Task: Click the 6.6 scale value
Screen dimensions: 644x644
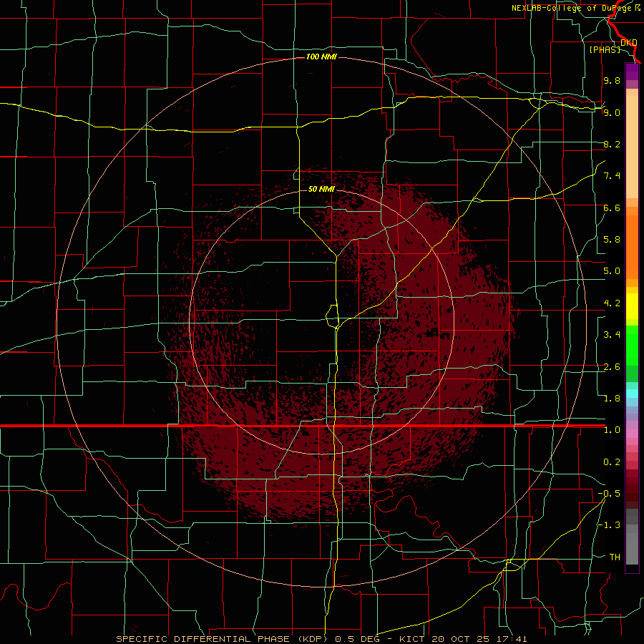Action: tap(612, 208)
